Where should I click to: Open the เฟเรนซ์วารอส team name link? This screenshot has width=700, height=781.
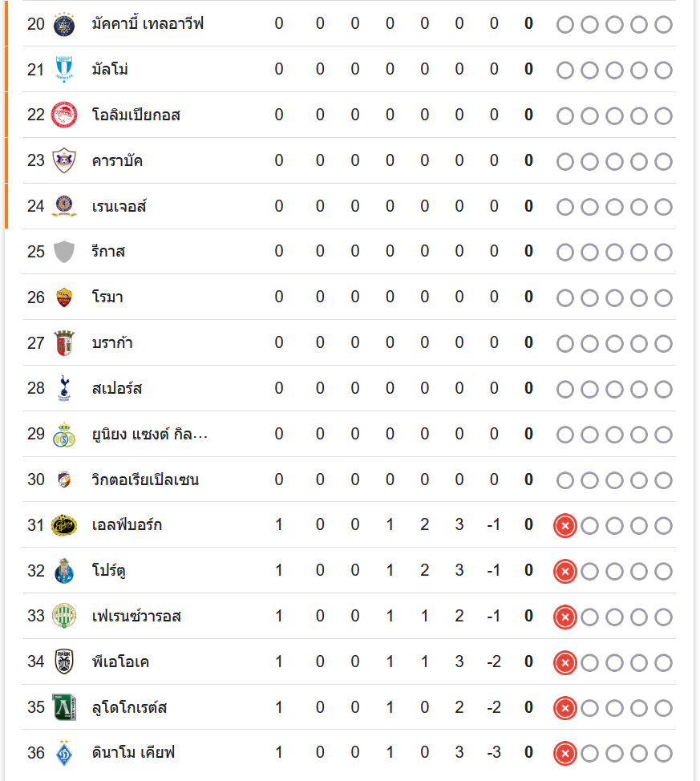[136, 617]
